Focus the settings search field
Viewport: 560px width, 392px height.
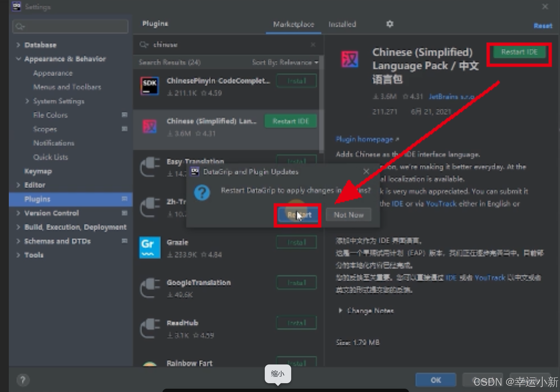pyautogui.click(x=71, y=26)
